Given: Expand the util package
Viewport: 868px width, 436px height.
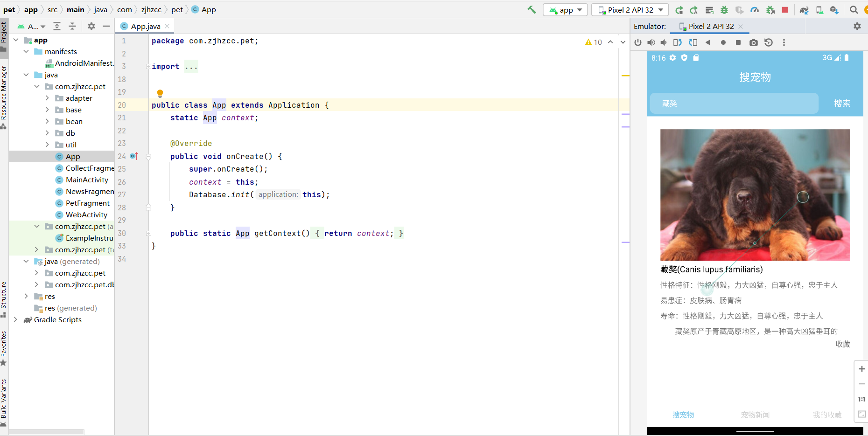Looking at the screenshot, I should coord(47,145).
